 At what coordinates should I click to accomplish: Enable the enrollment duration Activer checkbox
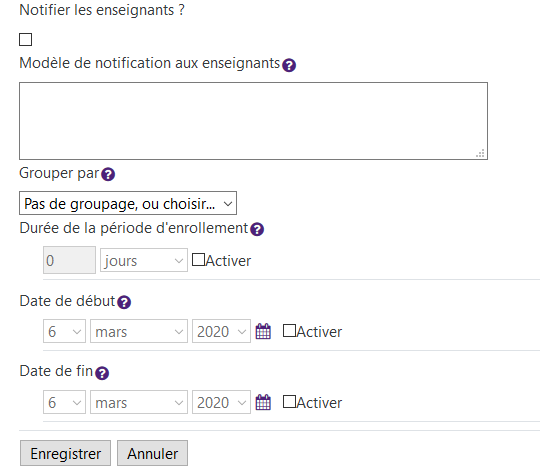(198, 260)
